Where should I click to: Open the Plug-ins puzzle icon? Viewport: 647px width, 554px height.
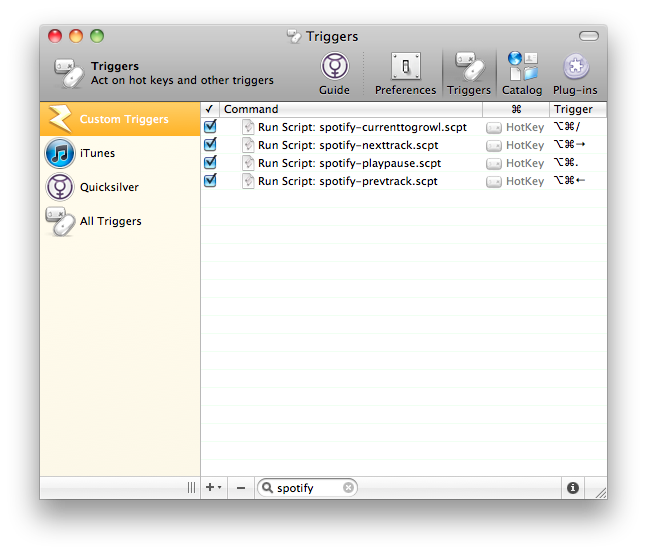coord(576,66)
